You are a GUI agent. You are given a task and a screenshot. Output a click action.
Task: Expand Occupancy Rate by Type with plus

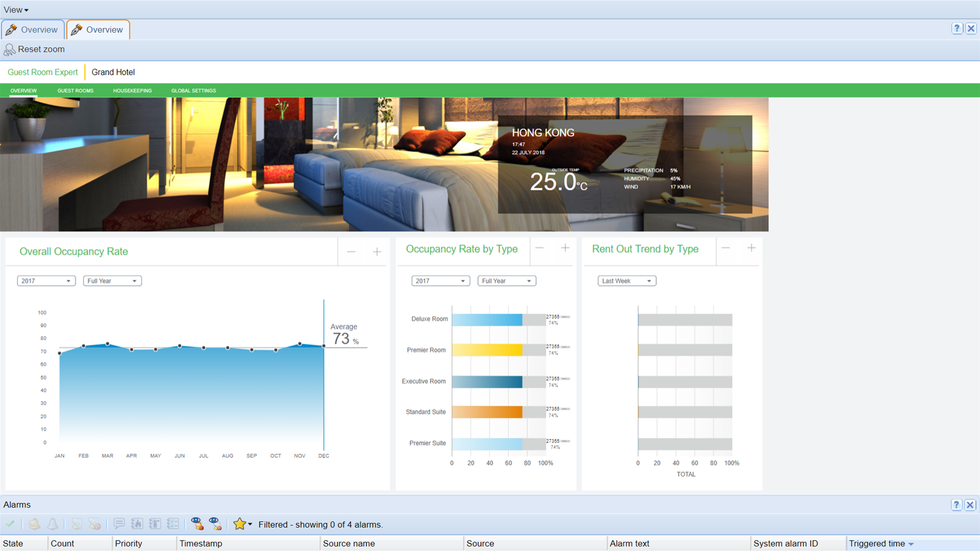[565, 248]
